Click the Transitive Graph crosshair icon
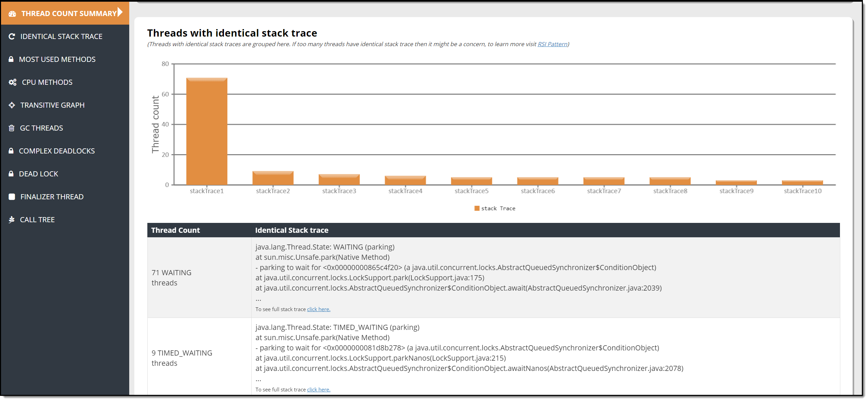Viewport: 868px width, 401px height. pyautogui.click(x=12, y=105)
